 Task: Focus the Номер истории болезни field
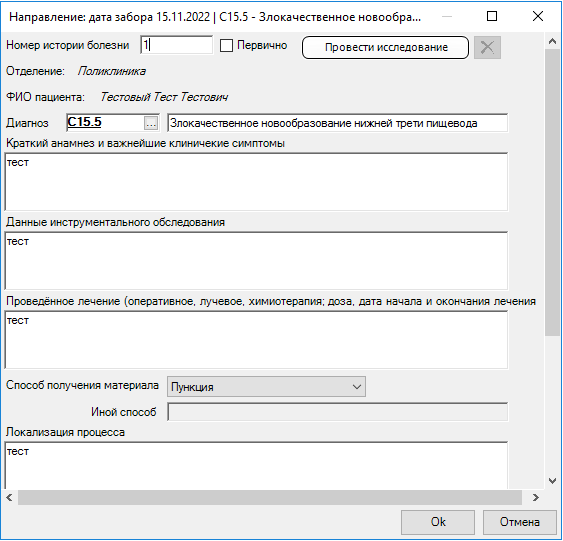click(x=176, y=45)
